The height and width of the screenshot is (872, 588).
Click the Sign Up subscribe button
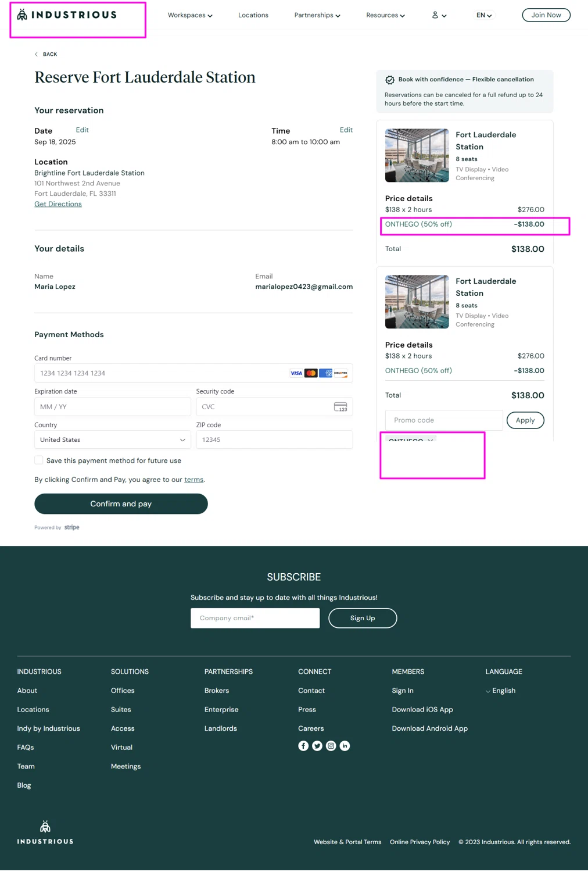tap(363, 618)
